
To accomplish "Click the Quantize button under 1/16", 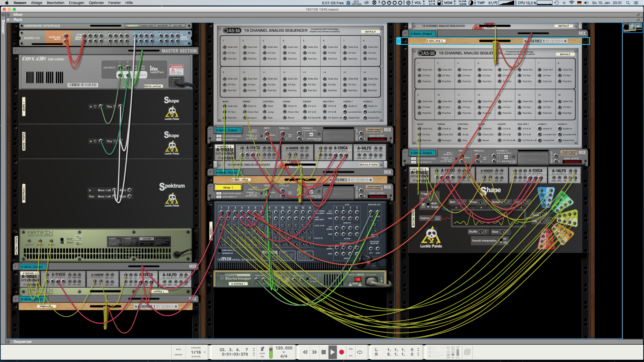I will (x=196, y=357).
